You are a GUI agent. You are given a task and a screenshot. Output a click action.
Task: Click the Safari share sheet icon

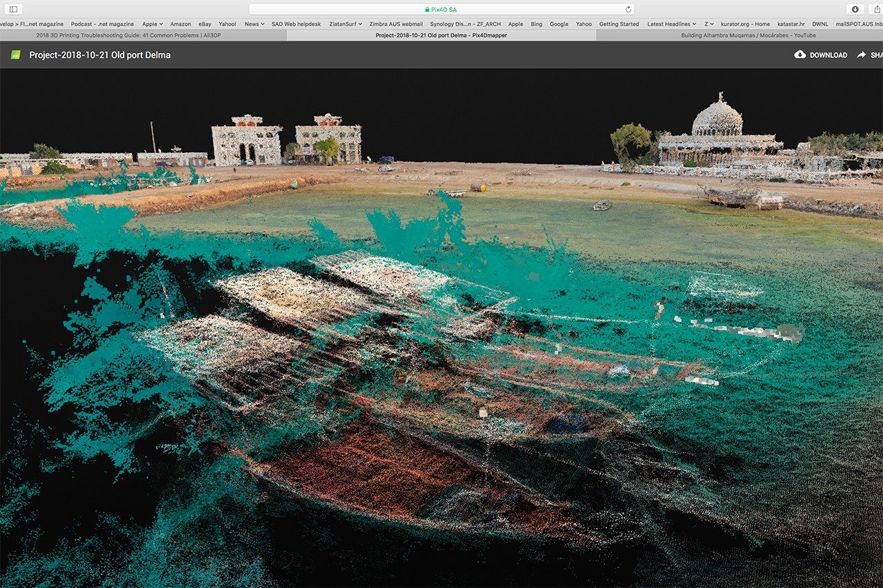tap(877, 9)
